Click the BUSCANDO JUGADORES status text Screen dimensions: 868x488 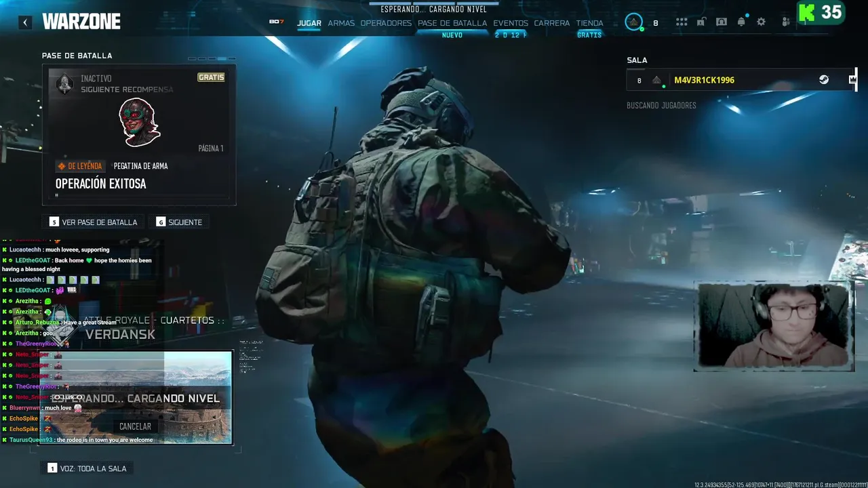coord(661,106)
